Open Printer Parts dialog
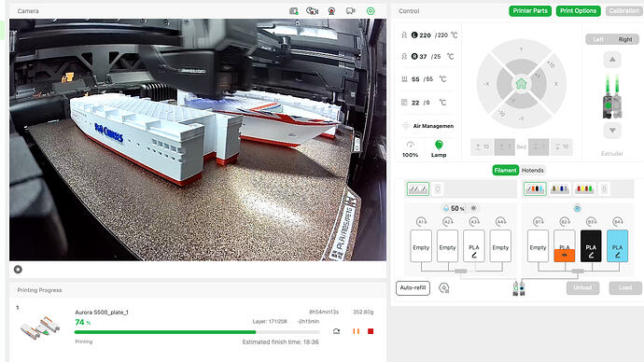The image size is (644, 362). 530,11
